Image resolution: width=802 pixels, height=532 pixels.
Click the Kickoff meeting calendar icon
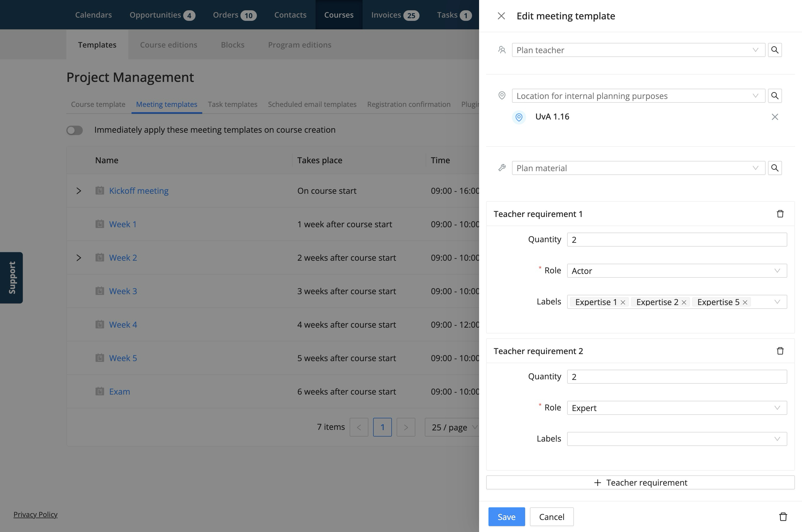(100, 190)
